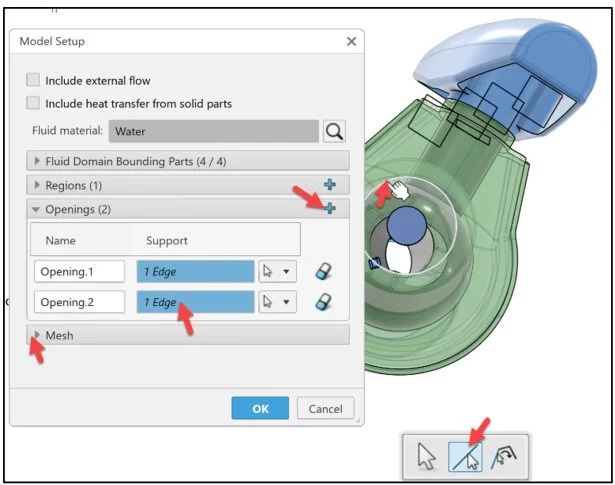Add a new region with plus icon

(x=330, y=185)
